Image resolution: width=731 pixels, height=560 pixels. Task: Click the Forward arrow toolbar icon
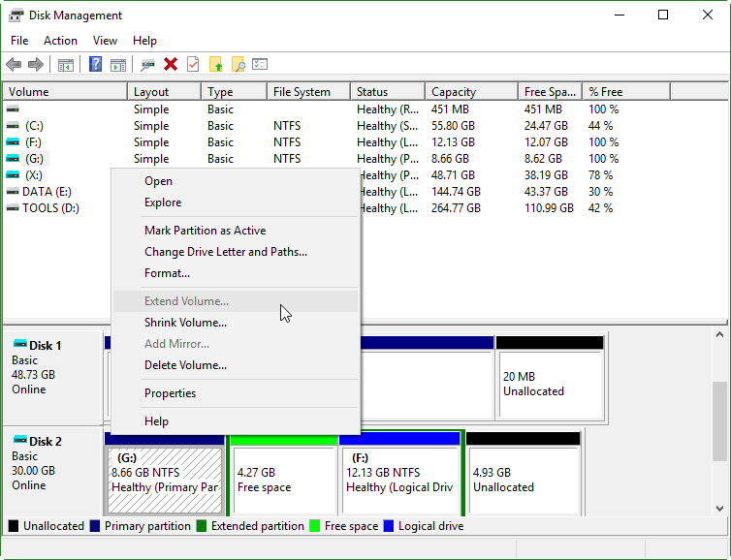click(x=36, y=64)
